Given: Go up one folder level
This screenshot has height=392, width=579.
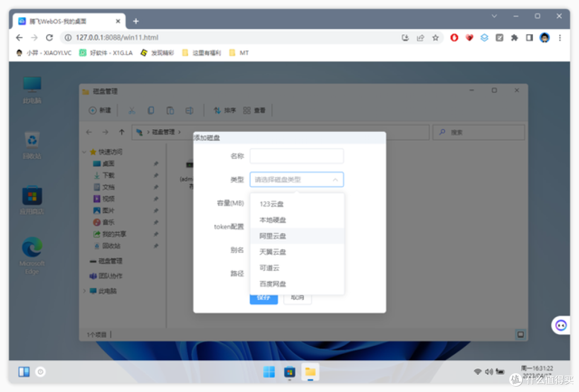Looking at the screenshot, I should (x=122, y=132).
